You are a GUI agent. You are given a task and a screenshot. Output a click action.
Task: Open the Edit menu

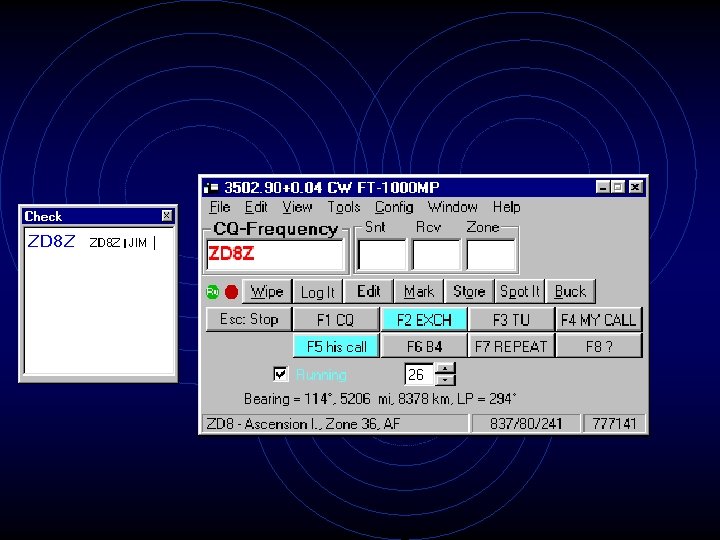256,207
